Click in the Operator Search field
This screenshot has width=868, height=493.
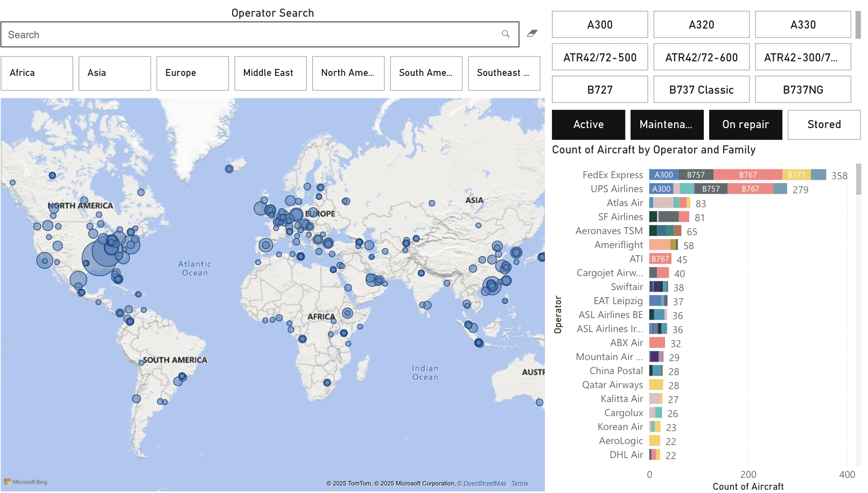tap(260, 34)
